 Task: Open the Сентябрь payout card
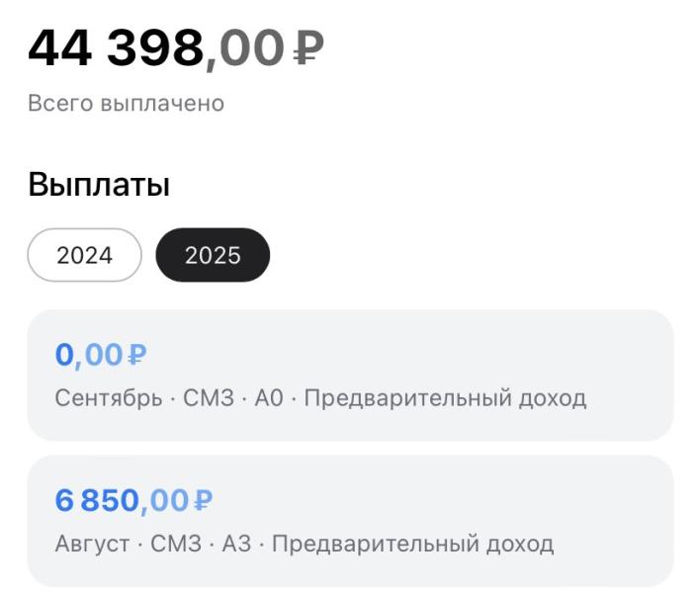coord(350,376)
